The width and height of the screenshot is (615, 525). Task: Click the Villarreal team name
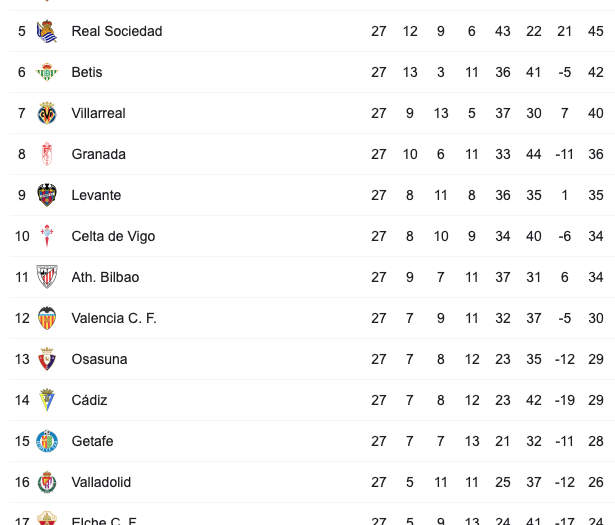coord(98,113)
